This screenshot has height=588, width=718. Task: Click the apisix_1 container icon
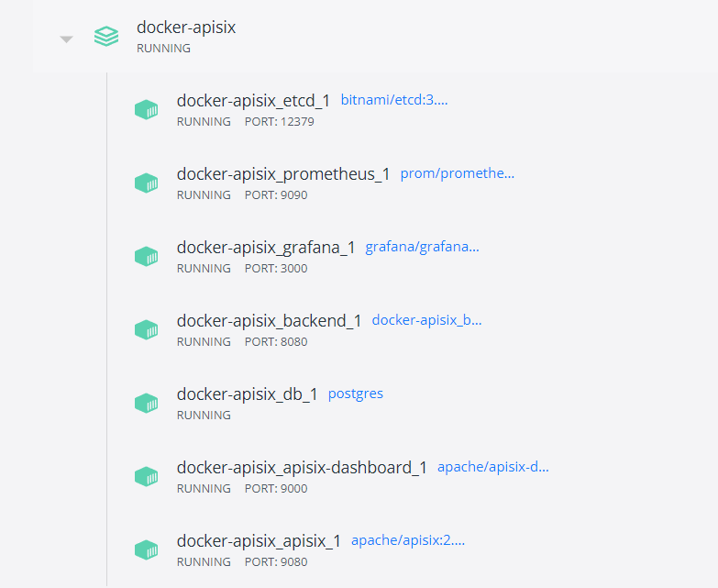[147, 549]
